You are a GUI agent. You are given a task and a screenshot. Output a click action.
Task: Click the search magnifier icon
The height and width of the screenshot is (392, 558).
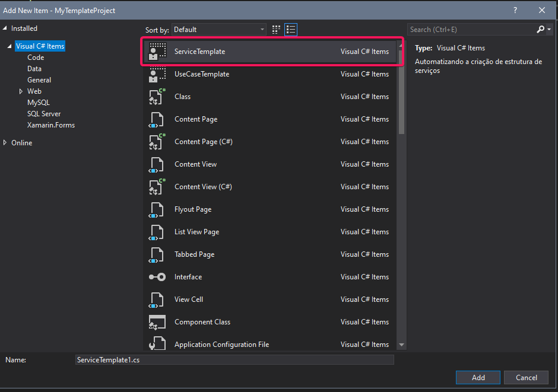click(x=540, y=30)
